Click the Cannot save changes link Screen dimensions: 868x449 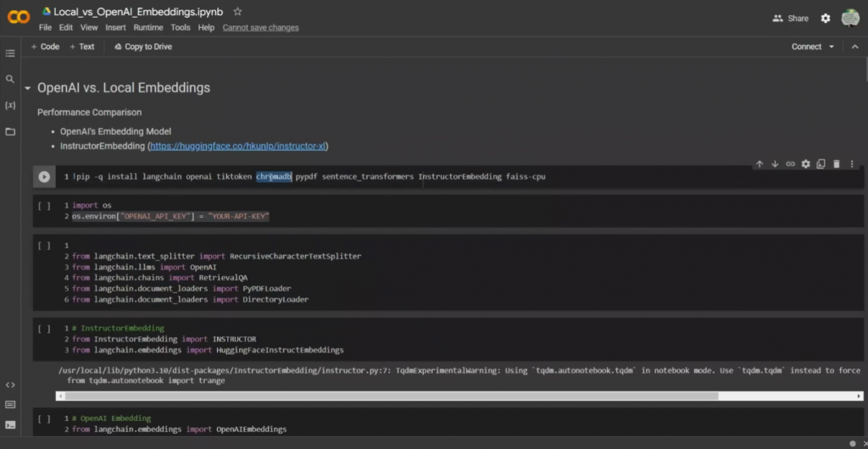click(x=261, y=28)
